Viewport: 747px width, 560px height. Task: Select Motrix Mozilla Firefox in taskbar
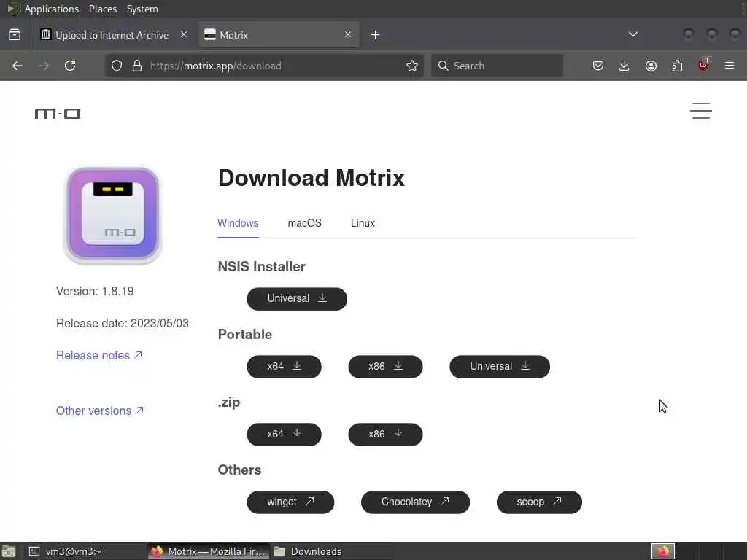pyautogui.click(x=209, y=551)
